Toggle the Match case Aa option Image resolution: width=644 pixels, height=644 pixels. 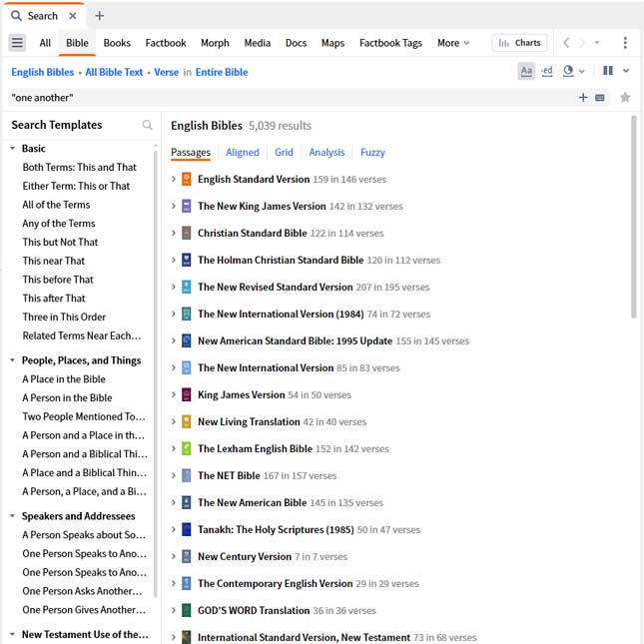526,72
